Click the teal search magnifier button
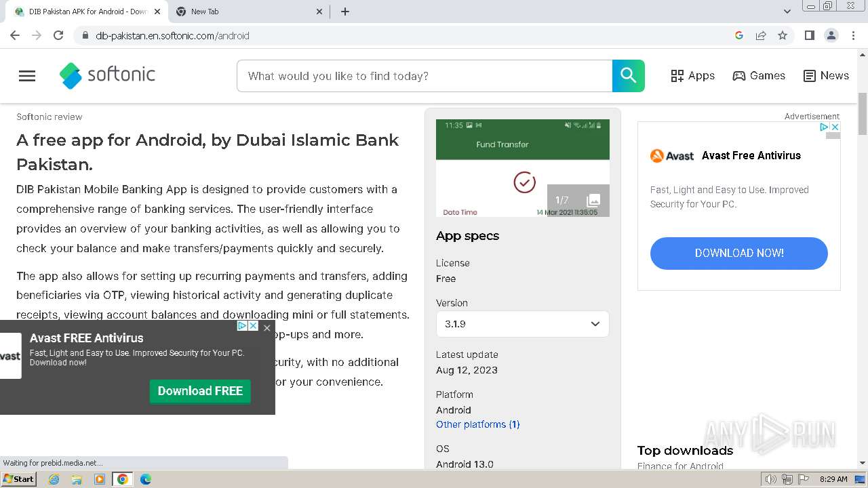Image resolution: width=868 pixels, height=488 pixels. [x=629, y=76]
